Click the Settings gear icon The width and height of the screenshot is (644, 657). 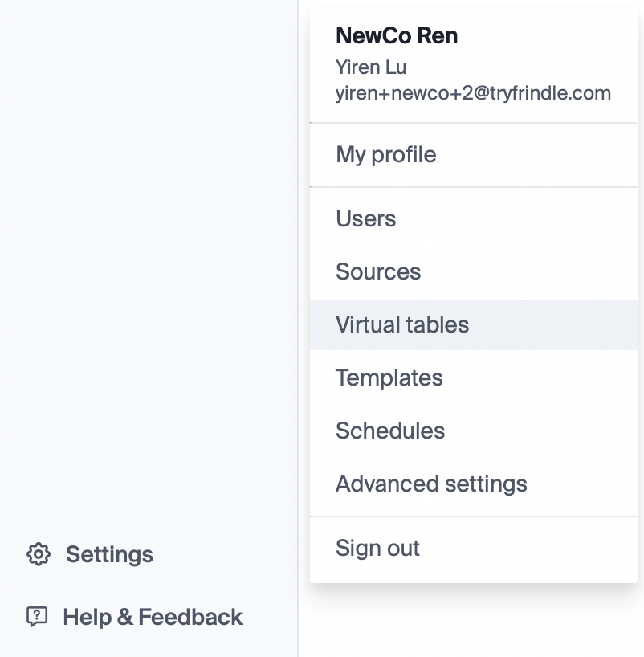click(x=39, y=554)
